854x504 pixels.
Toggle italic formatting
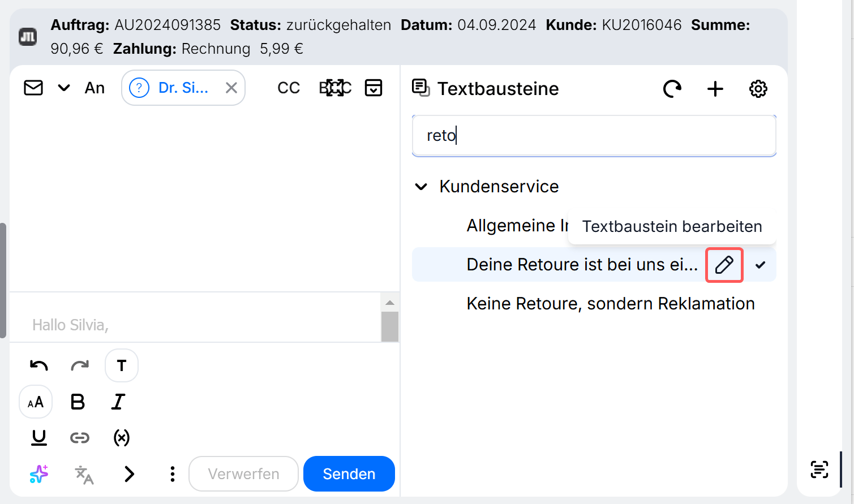[x=118, y=402]
